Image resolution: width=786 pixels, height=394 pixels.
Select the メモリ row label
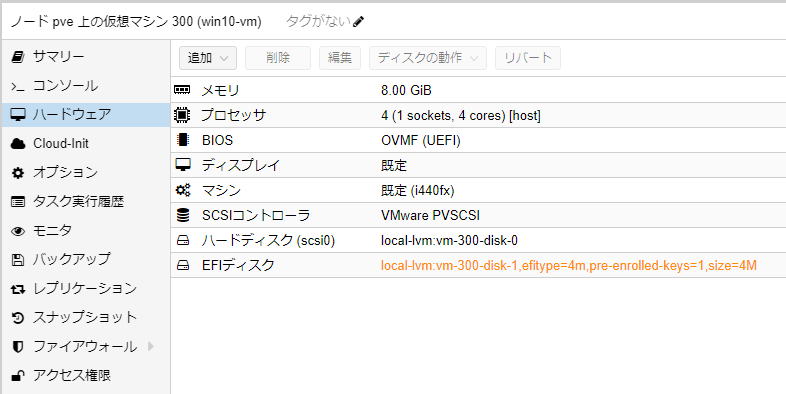220,91
